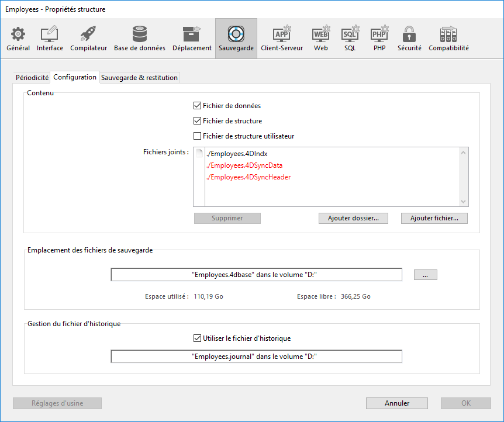Open the Sécurité padlock page
The width and height of the screenshot is (504, 422).
tap(409, 39)
